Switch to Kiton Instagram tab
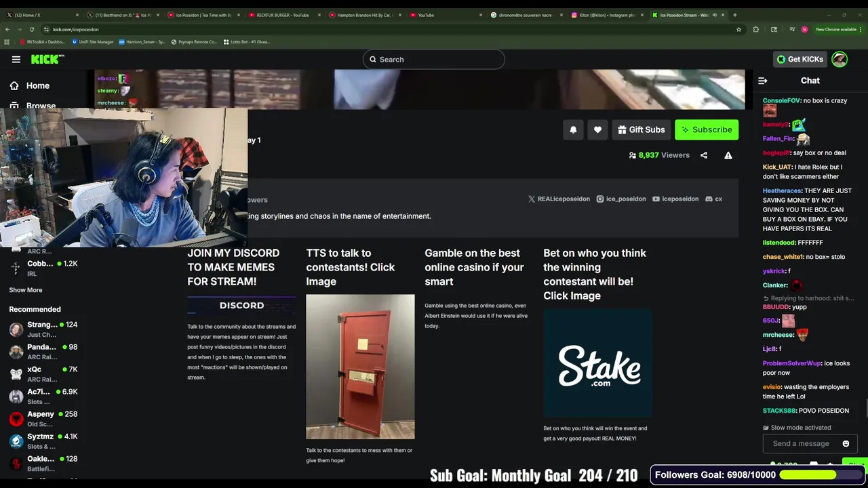Screen dimensions: 868x488 click(606, 15)
